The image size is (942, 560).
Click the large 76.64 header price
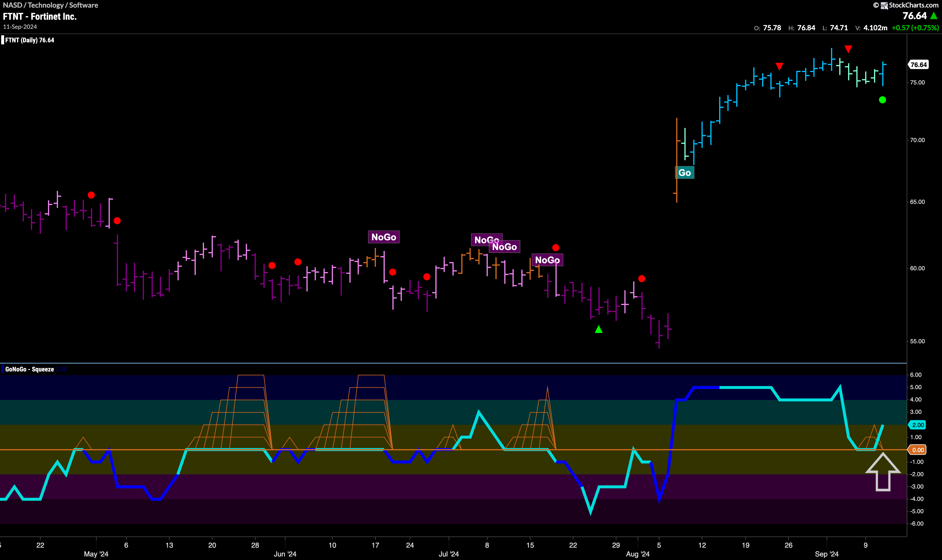914,16
